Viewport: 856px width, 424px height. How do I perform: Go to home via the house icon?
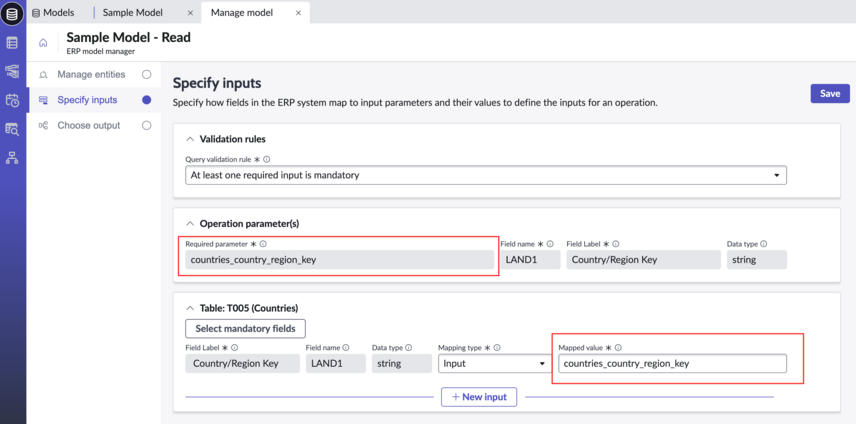(43, 43)
